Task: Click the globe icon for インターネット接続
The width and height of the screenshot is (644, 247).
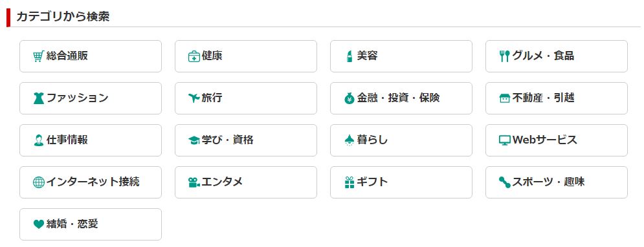Action: [39, 182]
